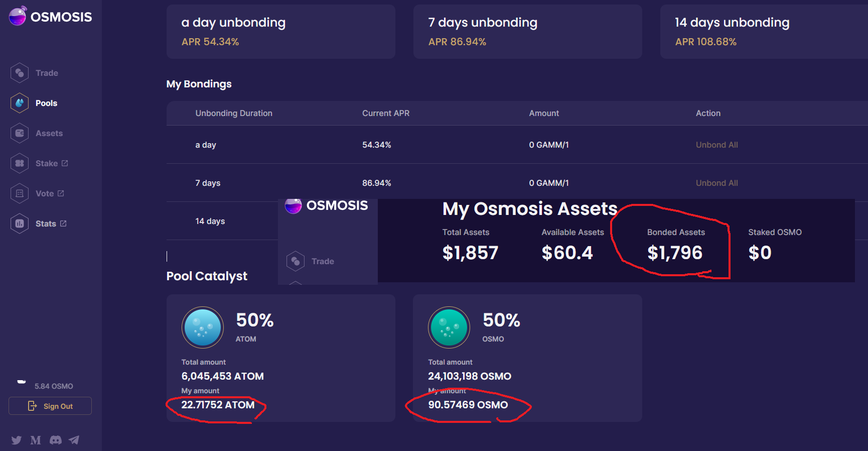
Task: Open Vote external link arrow icon
Action: [61, 193]
